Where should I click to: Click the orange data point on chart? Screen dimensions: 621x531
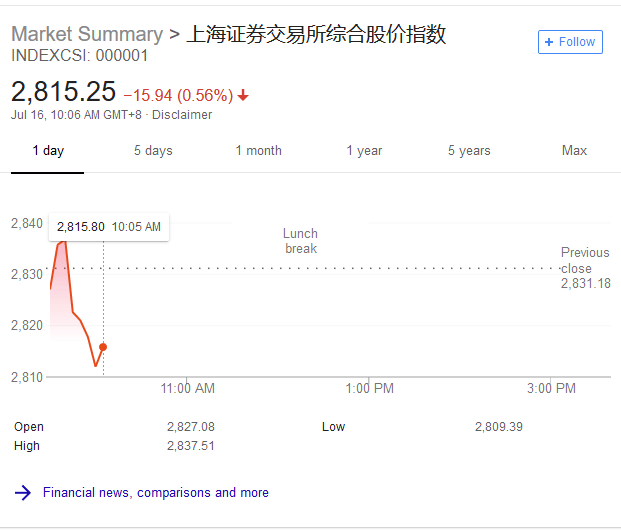tap(103, 347)
